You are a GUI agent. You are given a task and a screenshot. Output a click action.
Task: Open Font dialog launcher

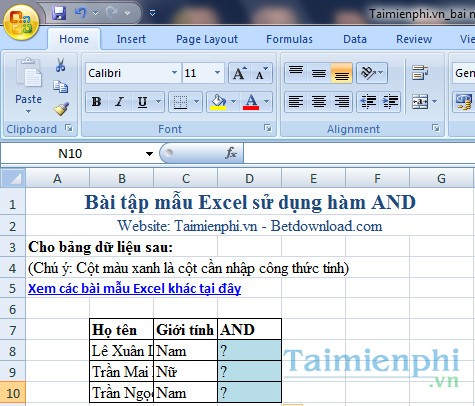[268, 128]
